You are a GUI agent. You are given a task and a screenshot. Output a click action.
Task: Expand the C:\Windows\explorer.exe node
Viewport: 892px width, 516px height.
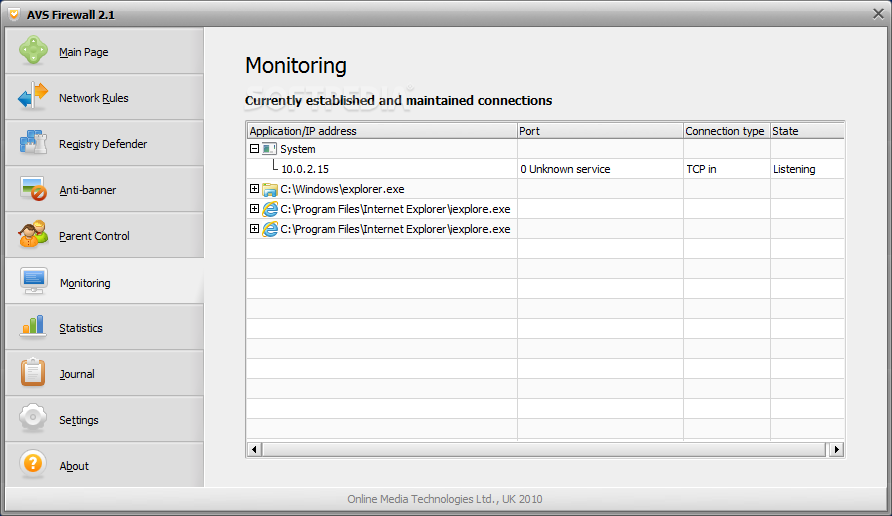tap(254, 188)
